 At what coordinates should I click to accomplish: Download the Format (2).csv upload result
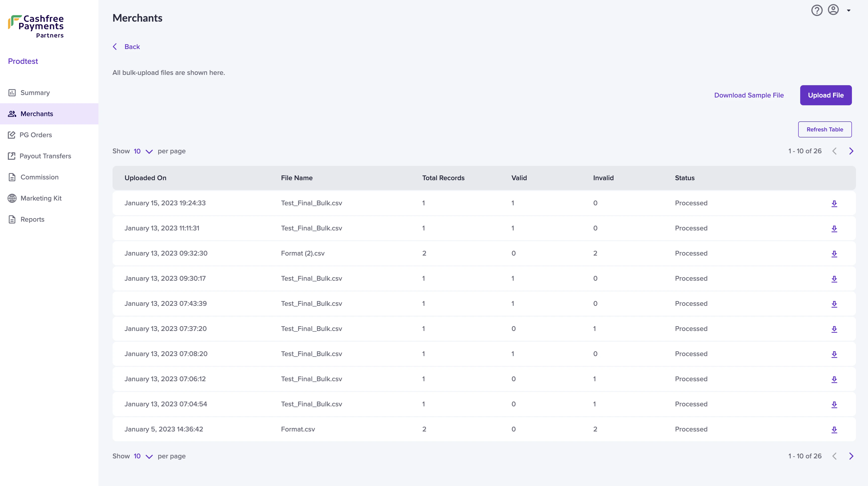(x=834, y=254)
